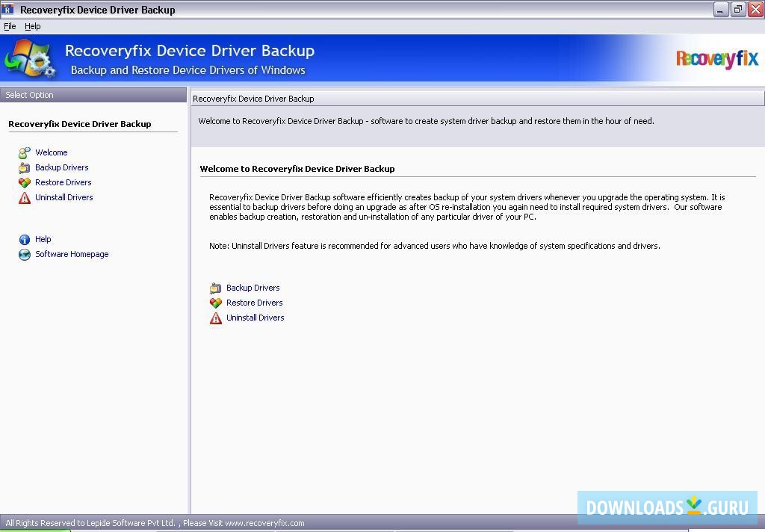Screen dimensions: 765x532
Task: Select the Welcome key icon in sidebar
Action: (x=24, y=152)
